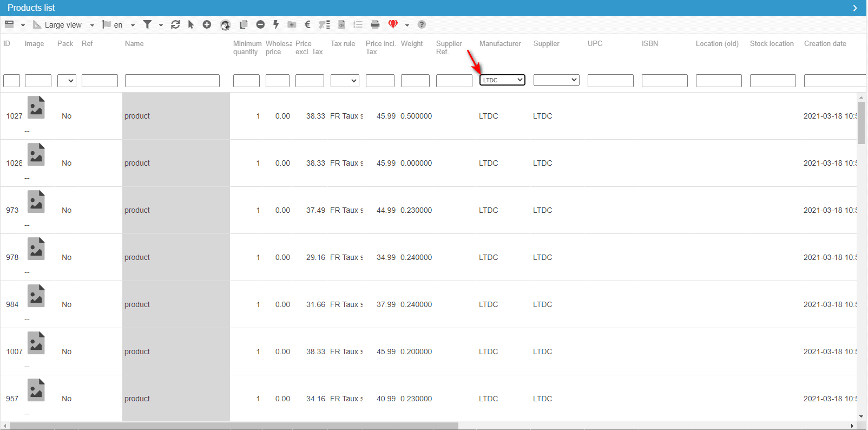The width and height of the screenshot is (868, 430).
Task: Click the image thumbnail of product 1027
Action: coord(36,107)
